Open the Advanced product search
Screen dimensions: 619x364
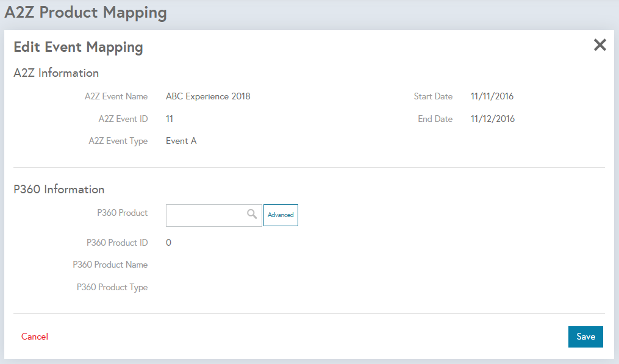281,215
